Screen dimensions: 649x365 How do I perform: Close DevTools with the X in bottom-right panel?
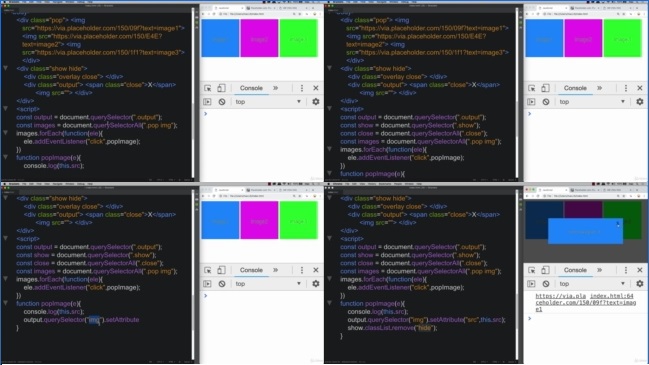point(640,270)
